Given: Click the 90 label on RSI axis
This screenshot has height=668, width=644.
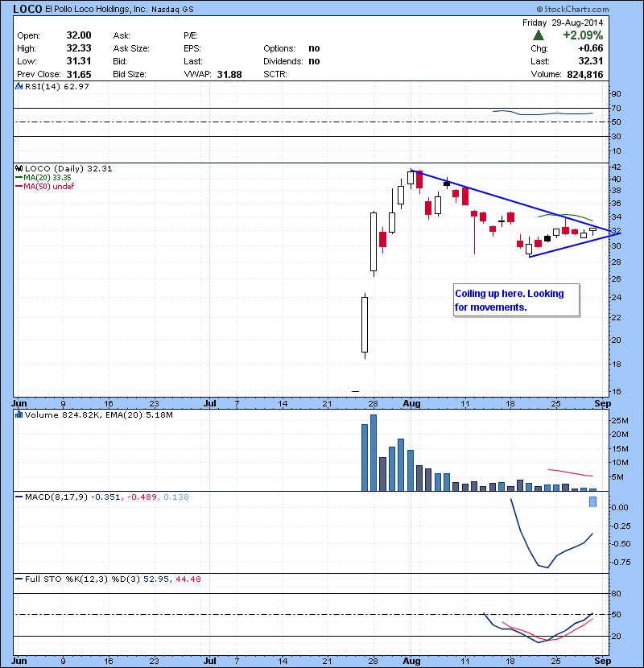Looking at the screenshot, I should pos(616,94).
